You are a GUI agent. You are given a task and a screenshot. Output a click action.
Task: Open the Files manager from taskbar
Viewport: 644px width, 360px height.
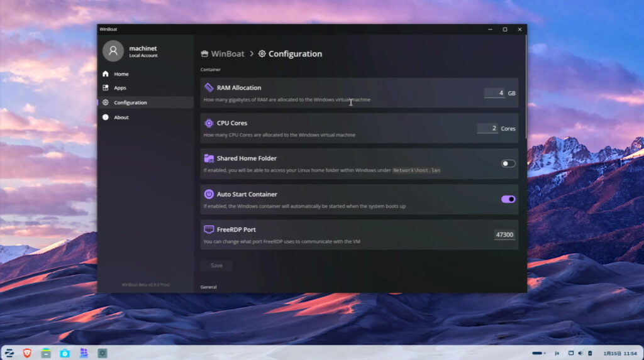46,353
